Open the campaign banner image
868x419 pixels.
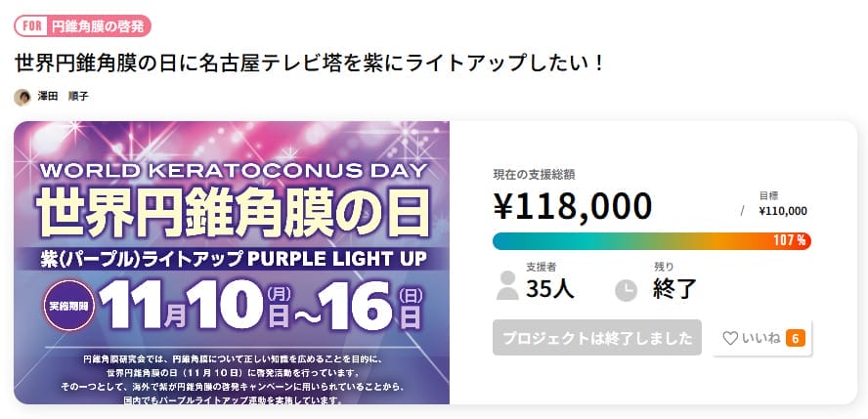click(232, 262)
